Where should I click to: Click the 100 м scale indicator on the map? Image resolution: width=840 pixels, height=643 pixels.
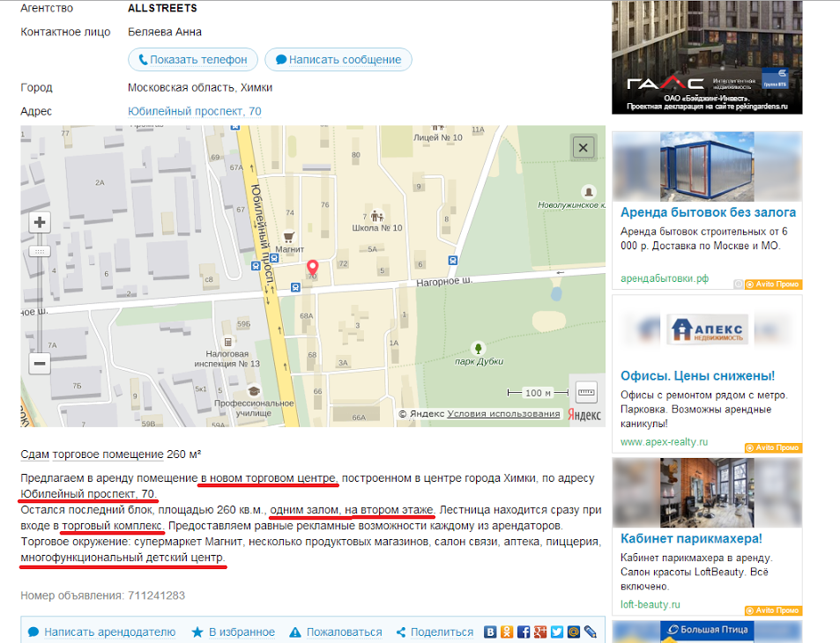tap(538, 393)
